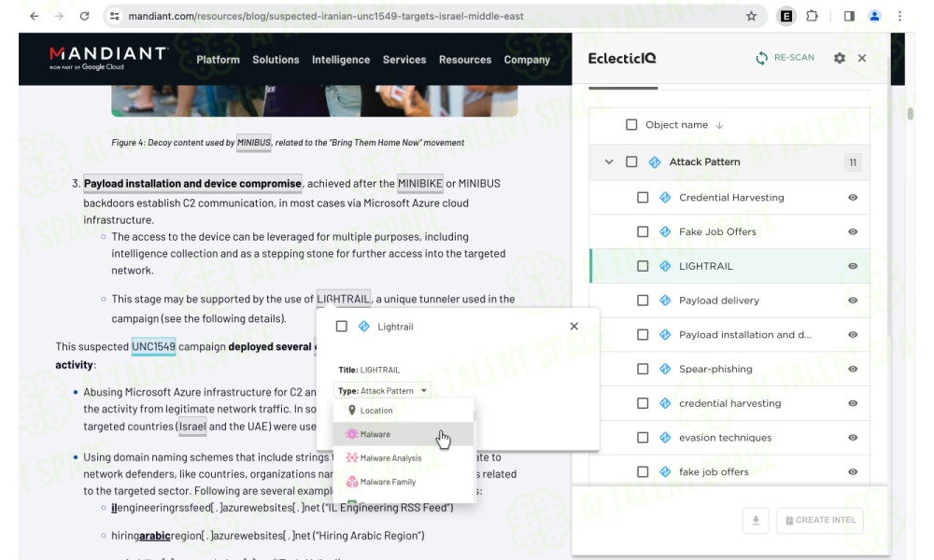Image resolution: width=934 pixels, height=560 pixels.
Task: Close the Lightrail popup
Action: coord(573,326)
